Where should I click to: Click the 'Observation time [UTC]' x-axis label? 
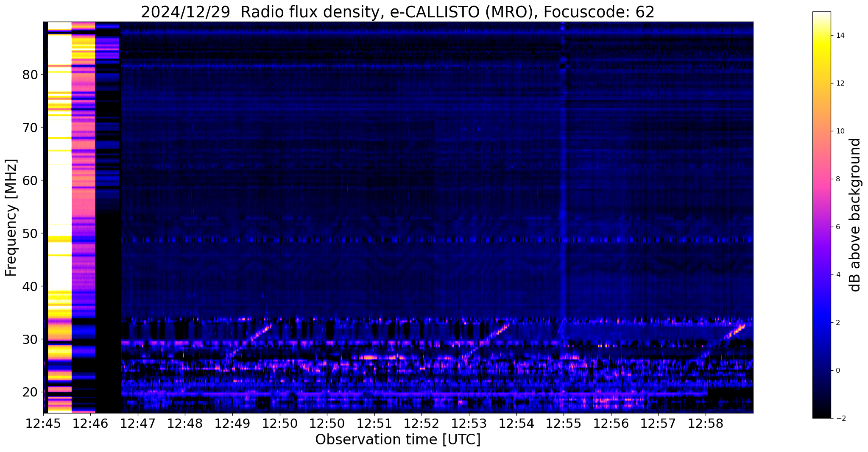[398, 440]
